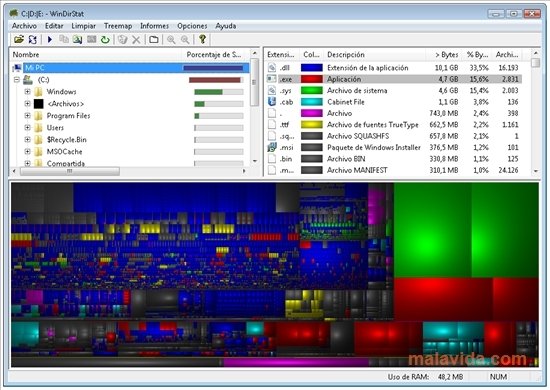Expand the $Recycle.Bin folder node
Image resolution: width=550 pixels, height=390 pixels.
pos(27,140)
